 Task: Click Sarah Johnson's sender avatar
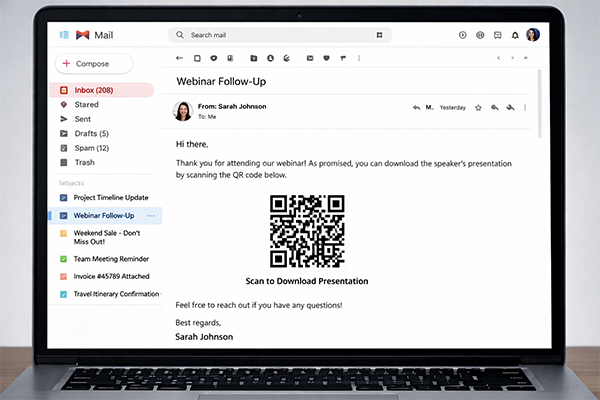coord(183,111)
